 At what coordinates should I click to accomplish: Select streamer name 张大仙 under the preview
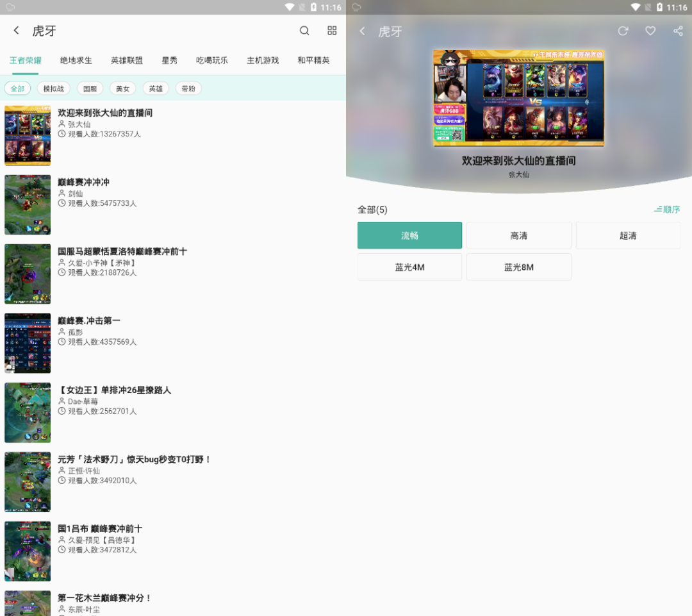pyautogui.click(x=518, y=174)
